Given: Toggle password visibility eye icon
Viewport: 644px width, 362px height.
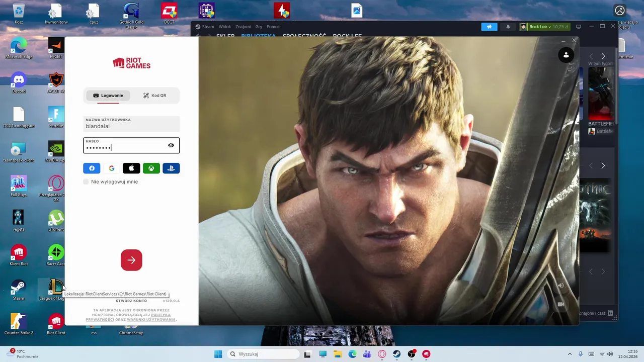Looking at the screenshot, I should [171, 145].
